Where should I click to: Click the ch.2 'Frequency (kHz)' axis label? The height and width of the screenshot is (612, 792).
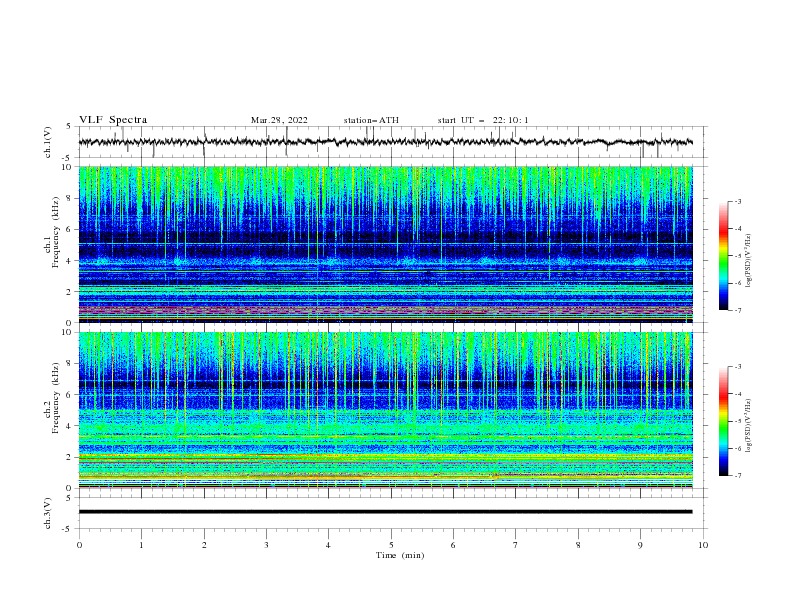pos(56,397)
